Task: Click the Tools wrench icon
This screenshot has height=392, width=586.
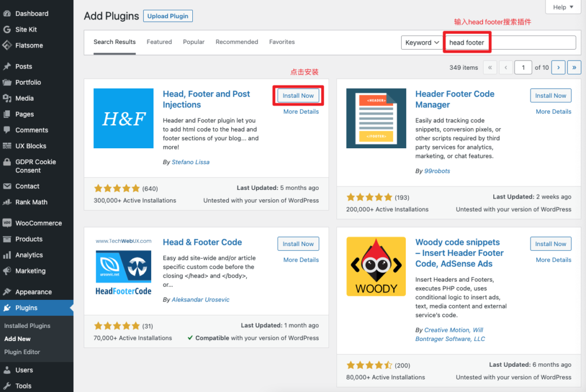Action: (x=7, y=386)
